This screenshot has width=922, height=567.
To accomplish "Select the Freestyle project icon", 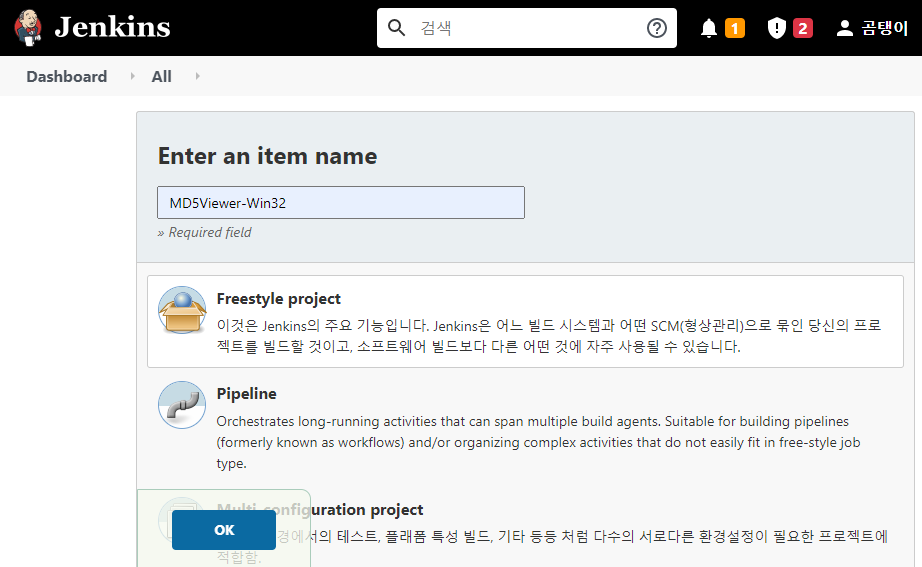I will tap(182, 310).
